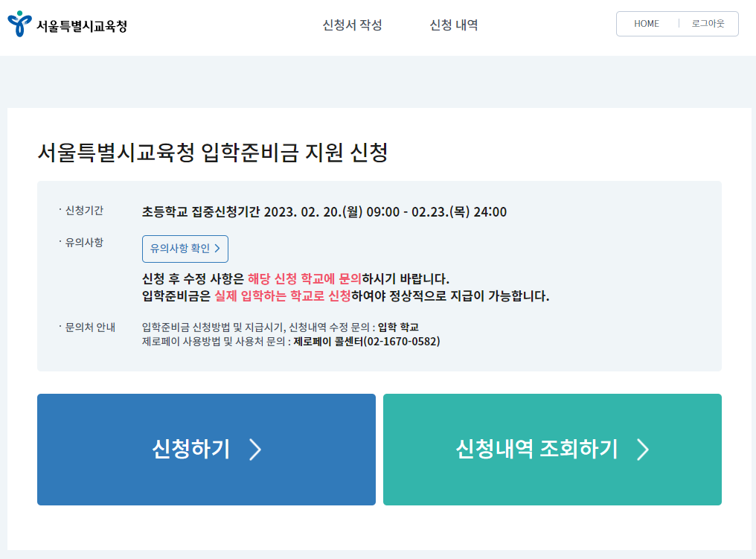Click 로그아웃 to log out
Image resolution: width=756 pixels, height=559 pixels.
[x=708, y=24]
